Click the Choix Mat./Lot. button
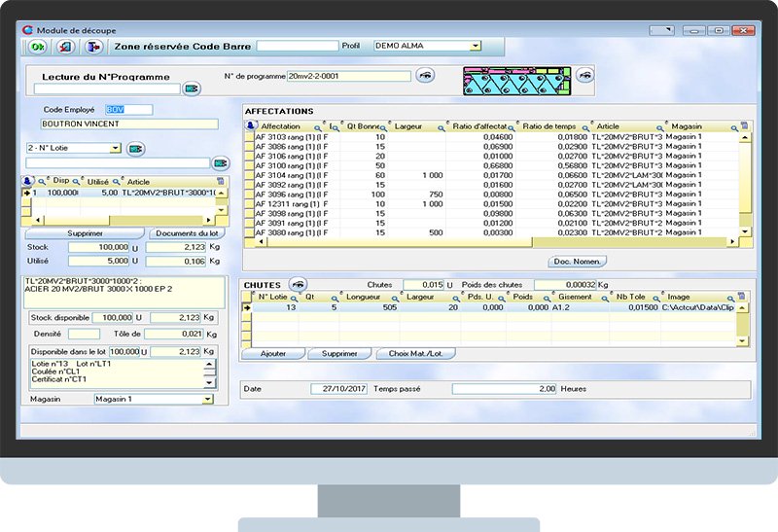 point(415,354)
